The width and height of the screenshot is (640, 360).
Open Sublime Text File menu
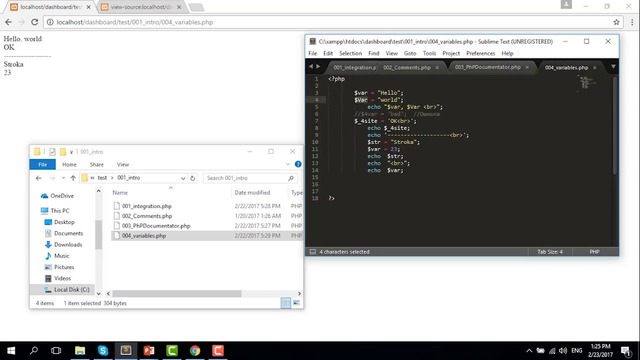pos(313,53)
